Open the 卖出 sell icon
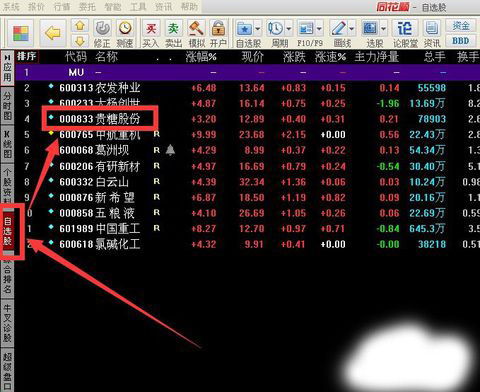Image resolution: width=480 pixels, height=392 pixels. [x=173, y=33]
